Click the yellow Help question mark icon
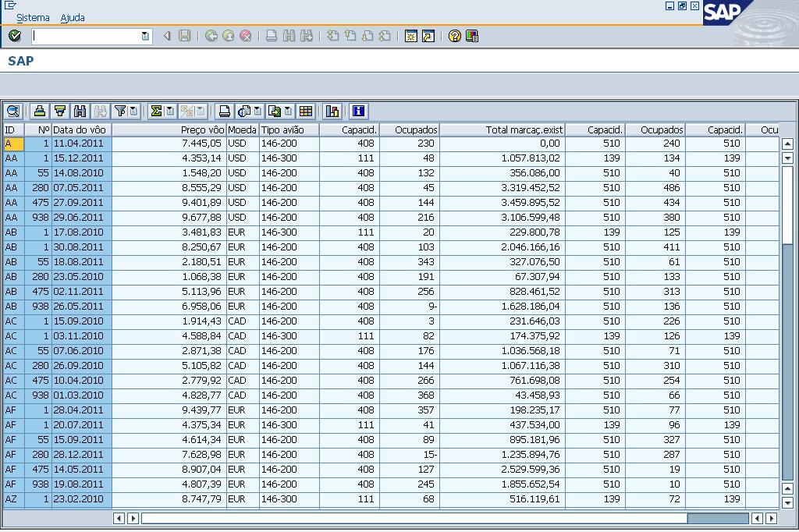Viewport: 799px width, 532px height. (x=455, y=36)
